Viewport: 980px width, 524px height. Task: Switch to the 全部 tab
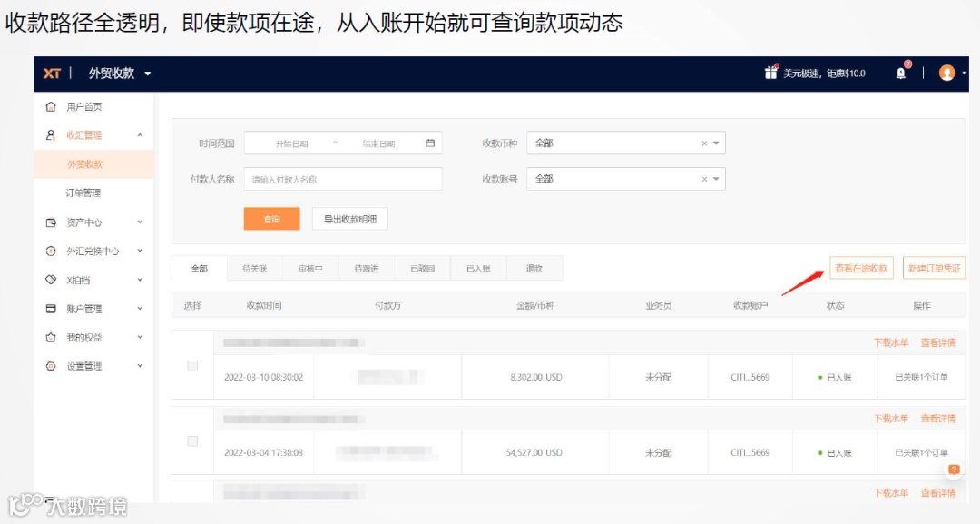click(200, 268)
